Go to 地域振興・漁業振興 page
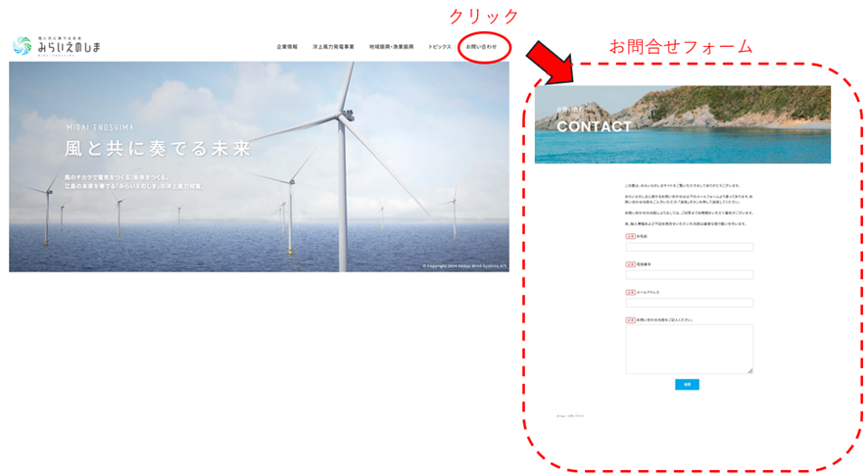 point(391,47)
